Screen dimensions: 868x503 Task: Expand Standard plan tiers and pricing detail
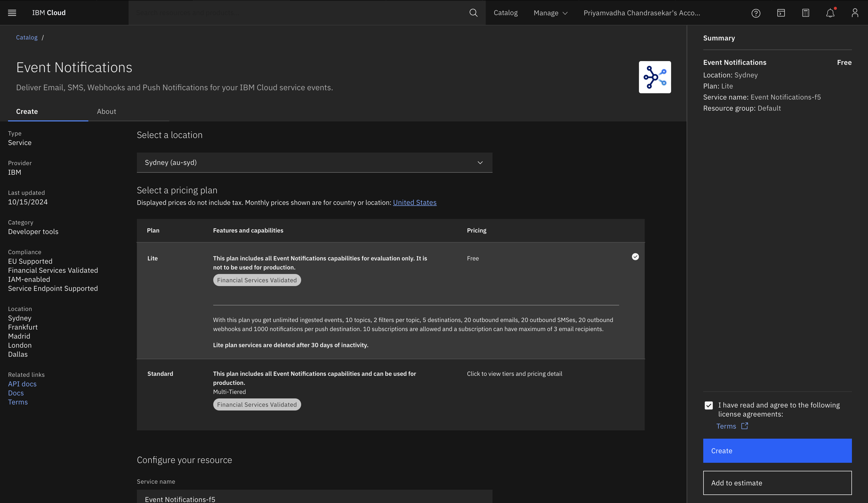[x=514, y=373]
